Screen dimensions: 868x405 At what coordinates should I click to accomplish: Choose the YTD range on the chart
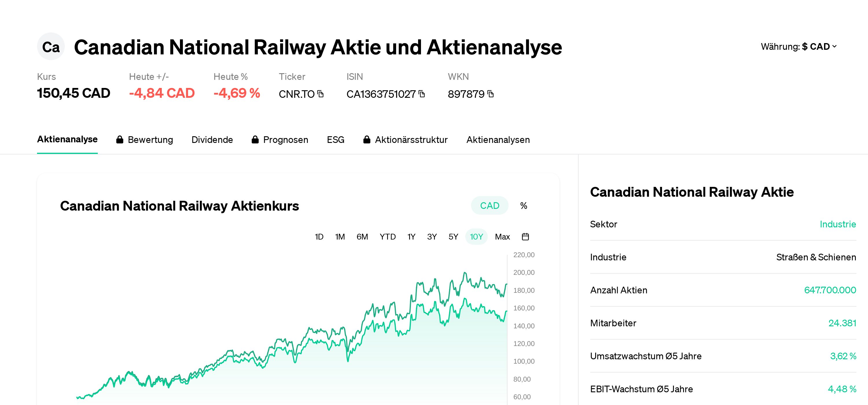[387, 237]
